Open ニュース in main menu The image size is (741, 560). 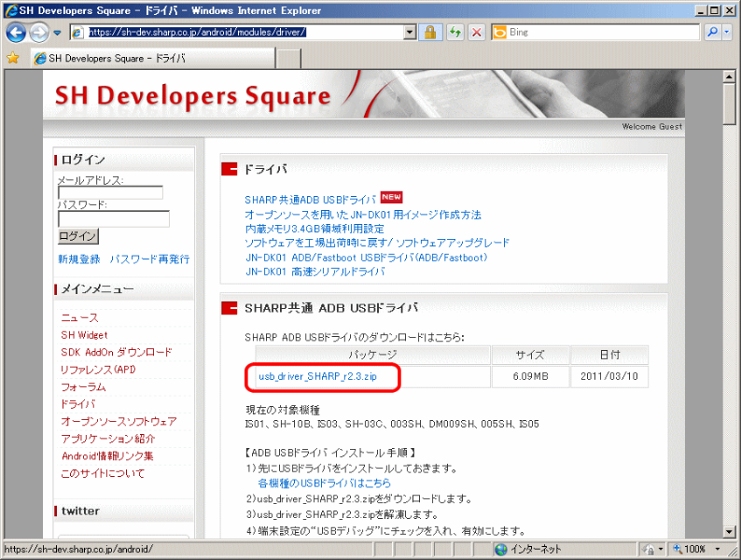79,318
